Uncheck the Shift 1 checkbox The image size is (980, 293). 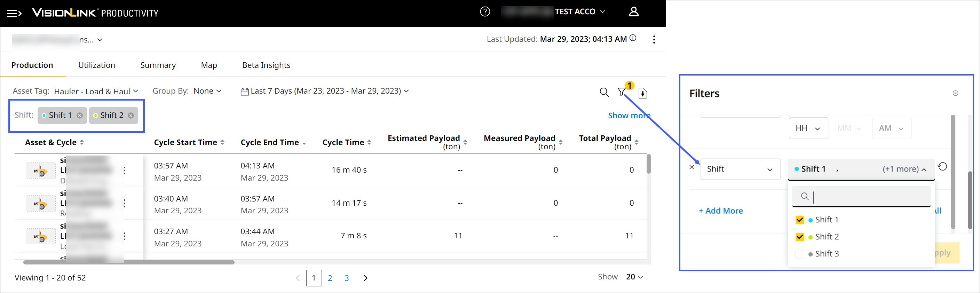[800, 220]
